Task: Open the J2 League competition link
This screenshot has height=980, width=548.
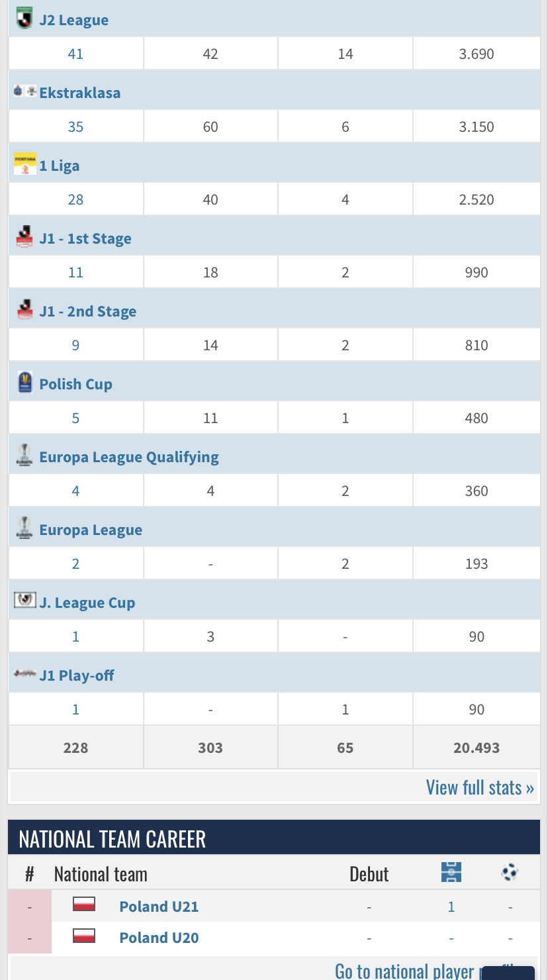Action: [x=74, y=20]
